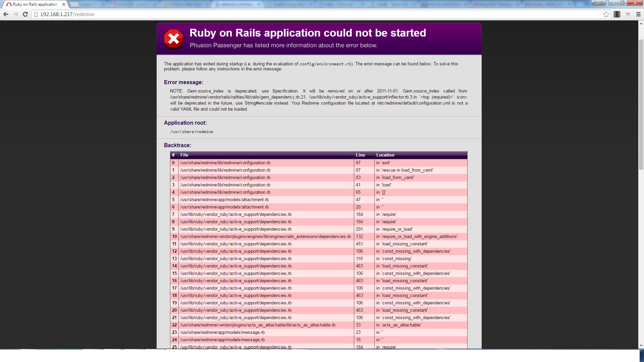Open the Chrome hamburger menu

tap(638, 14)
